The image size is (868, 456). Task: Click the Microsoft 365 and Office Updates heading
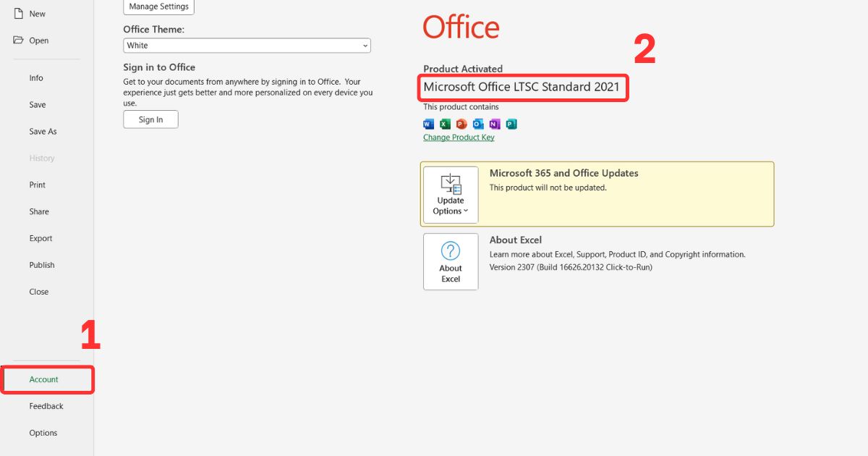[564, 173]
